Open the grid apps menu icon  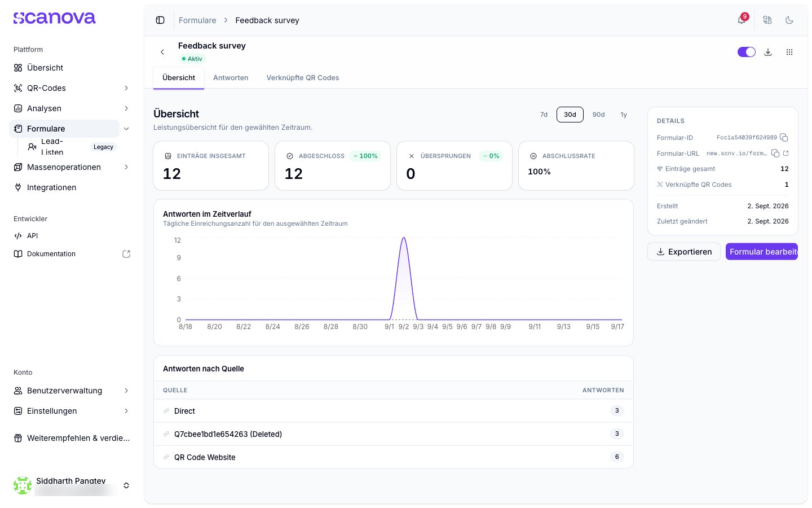coord(789,52)
